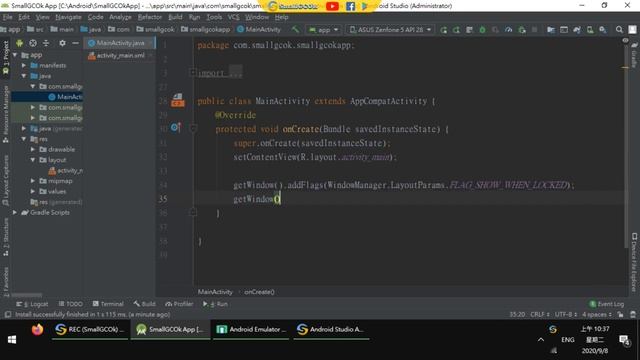Image resolution: width=640 pixels, height=360 pixels.
Task: Open the Terminal tool window
Action: tap(108, 304)
